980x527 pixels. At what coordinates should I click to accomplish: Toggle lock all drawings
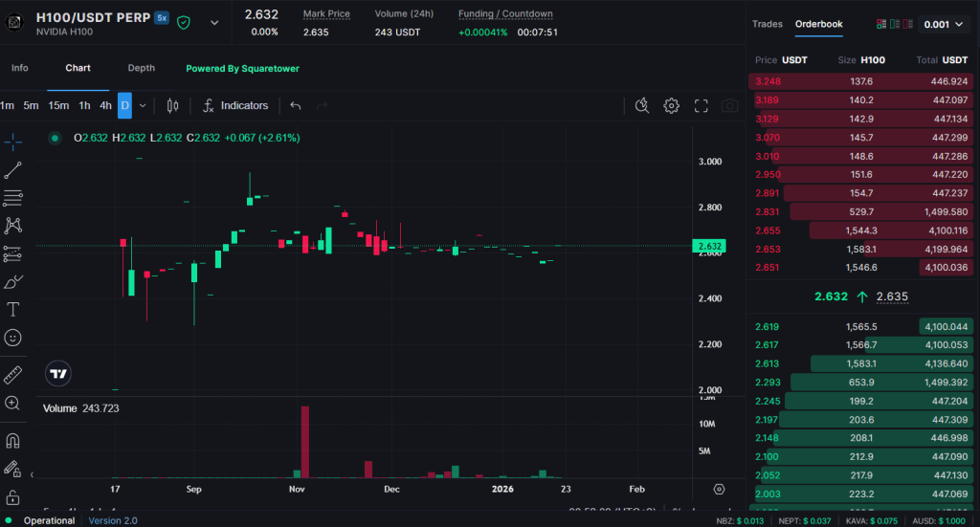(12, 497)
